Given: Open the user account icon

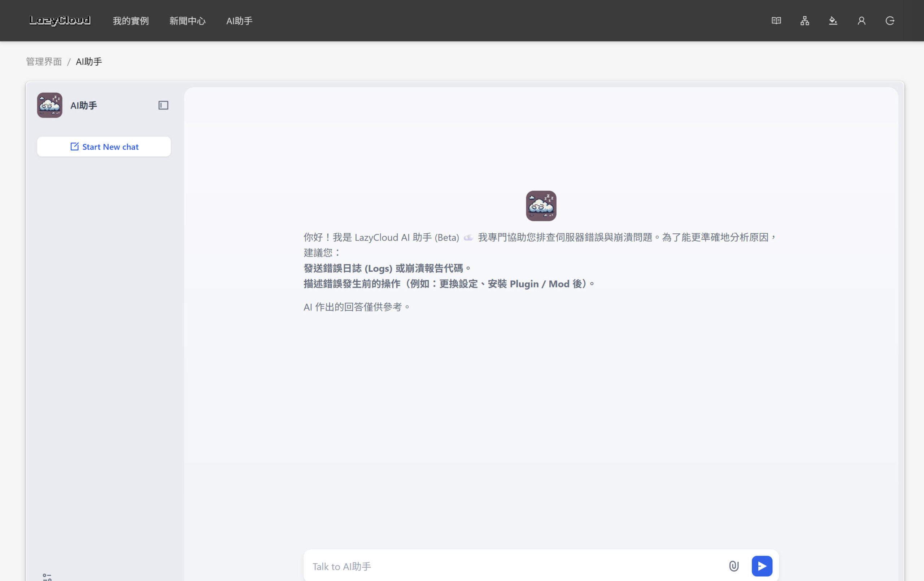Looking at the screenshot, I should (x=862, y=21).
